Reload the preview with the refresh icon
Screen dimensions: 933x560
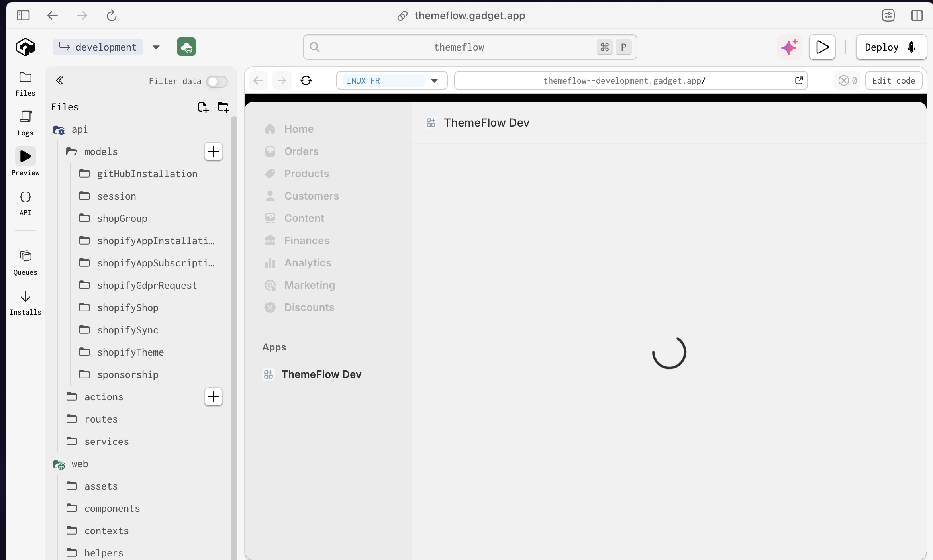pos(306,81)
